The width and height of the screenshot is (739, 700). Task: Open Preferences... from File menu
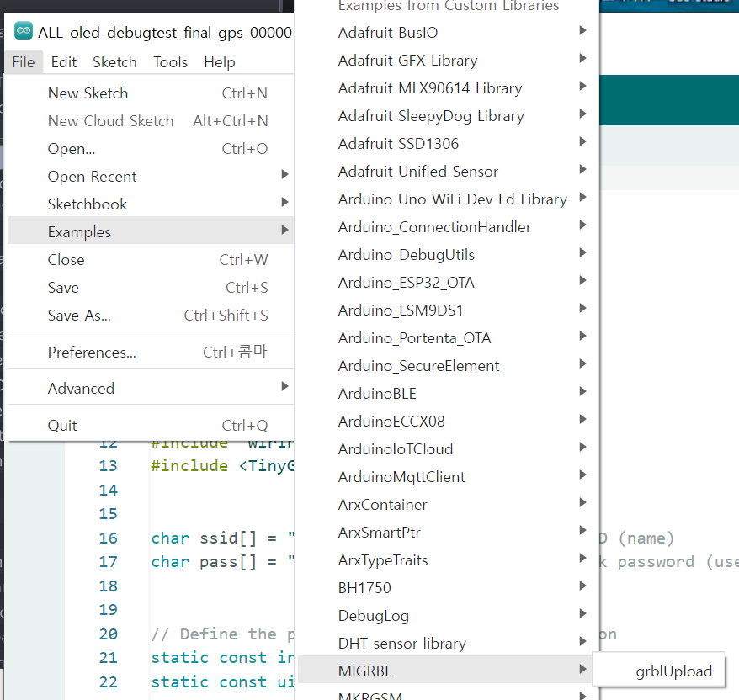pyautogui.click(x=151, y=352)
